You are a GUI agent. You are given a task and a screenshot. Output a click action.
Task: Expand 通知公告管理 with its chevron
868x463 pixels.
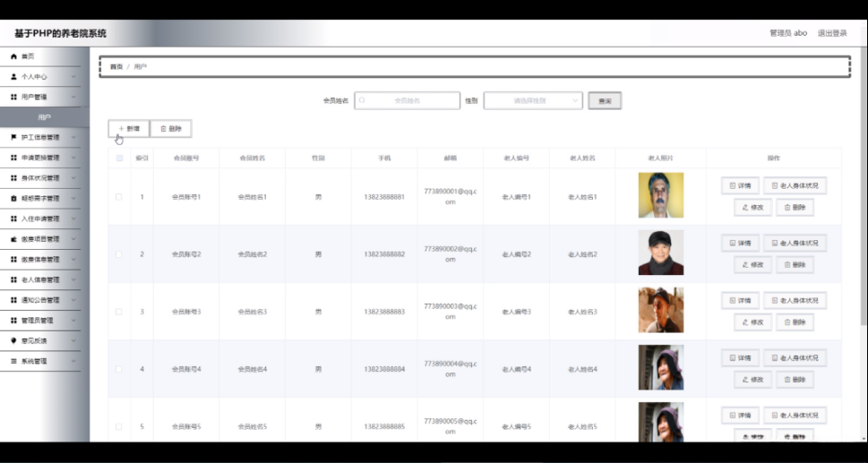[73, 300]
